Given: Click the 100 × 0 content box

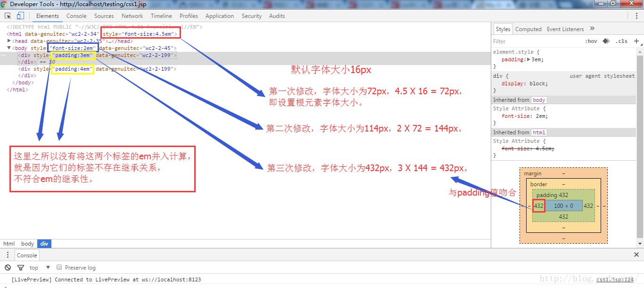Looking at the screenshot, I should (564, 206).
